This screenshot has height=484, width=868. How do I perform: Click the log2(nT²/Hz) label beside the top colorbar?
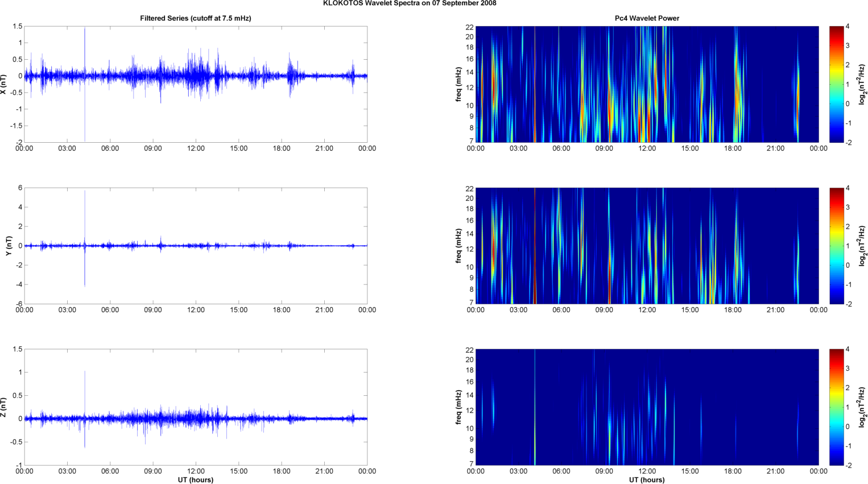(x=863, y=84)
